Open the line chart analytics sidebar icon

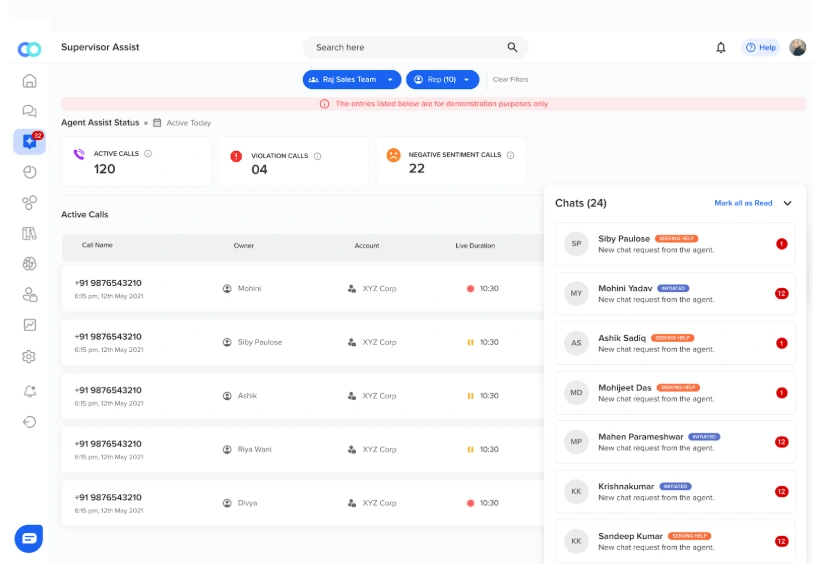[x=30, y=325]
